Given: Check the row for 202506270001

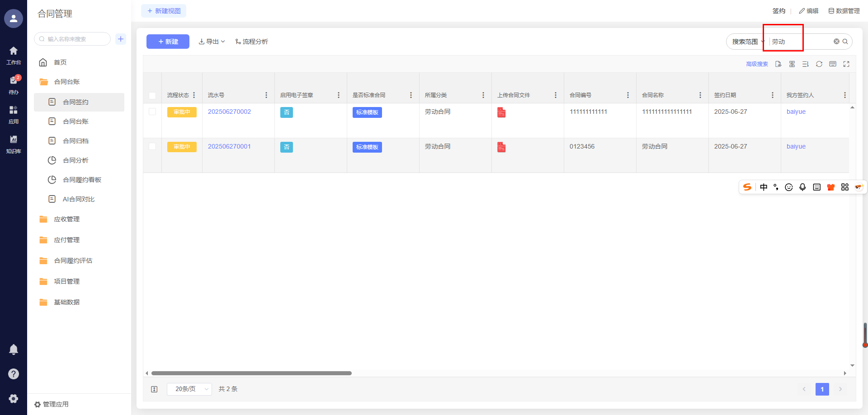Looking at the screenshot, I should 152,147.
